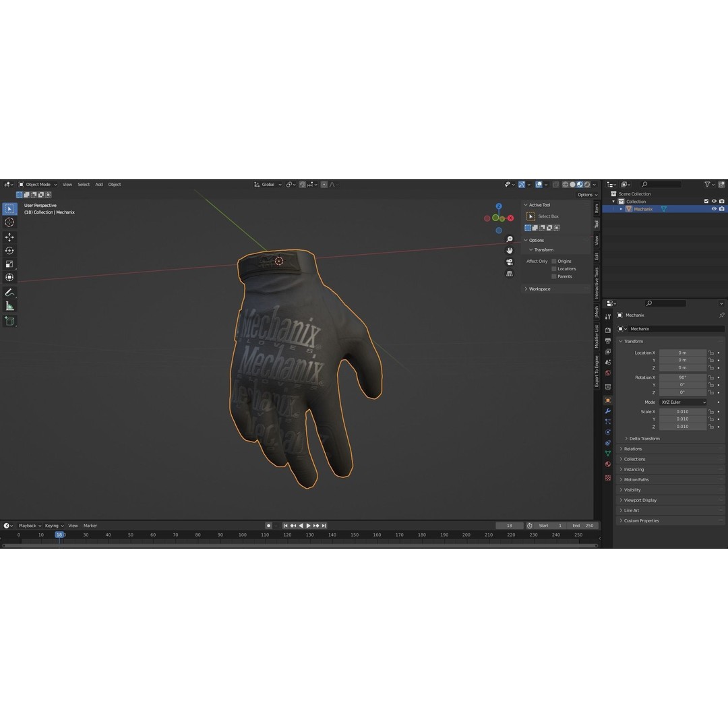Open the XYZ Euler rotation mode dropdown

pos(683,402)
